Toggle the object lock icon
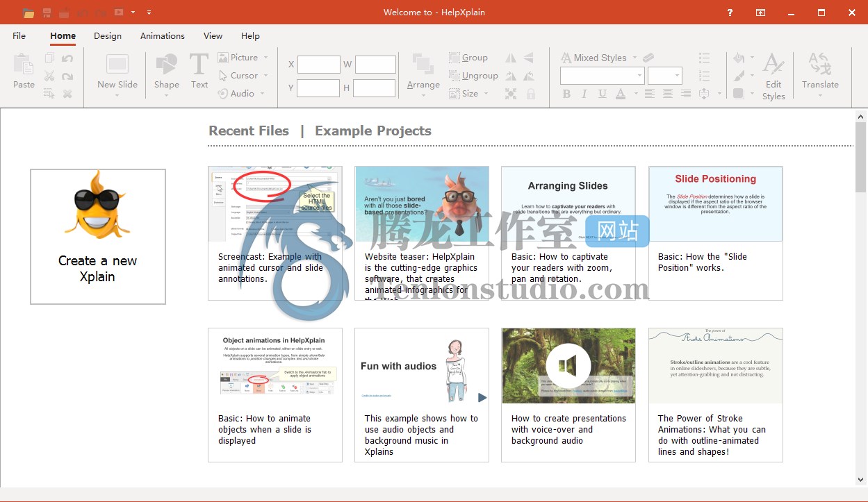Image resolution: width=868 pixels, height=502 pixels. point(531,94)
